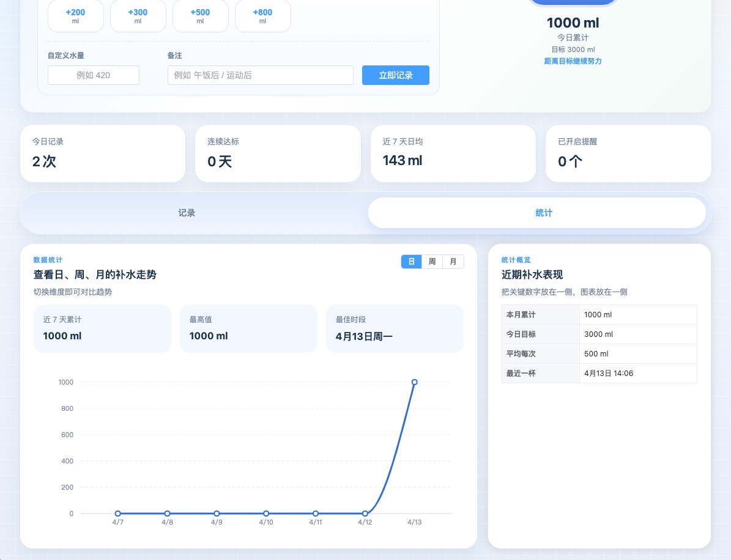The height and width of the screenshot is (560, 731).
Task: Focus the custom water amount input
Action: pyautogui.click(x=94, y=75)
